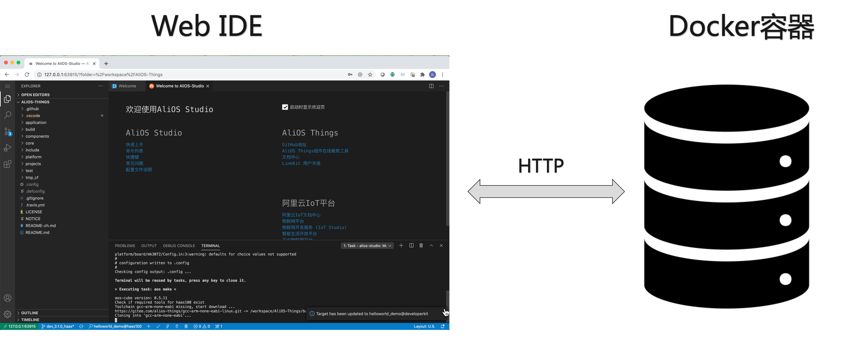Split the editor to the right

[431, 86]
